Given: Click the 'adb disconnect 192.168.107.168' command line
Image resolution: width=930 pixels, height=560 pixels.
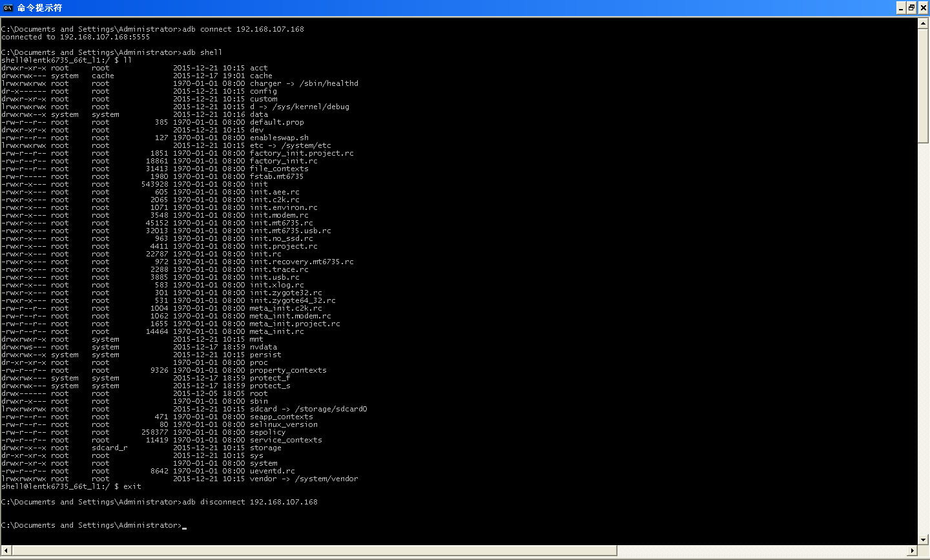Looking at the screenshot, I should coord(160,502).
